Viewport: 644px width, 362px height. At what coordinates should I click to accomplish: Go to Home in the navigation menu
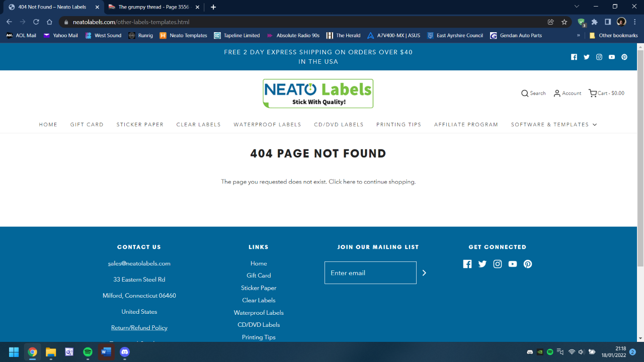48,125
